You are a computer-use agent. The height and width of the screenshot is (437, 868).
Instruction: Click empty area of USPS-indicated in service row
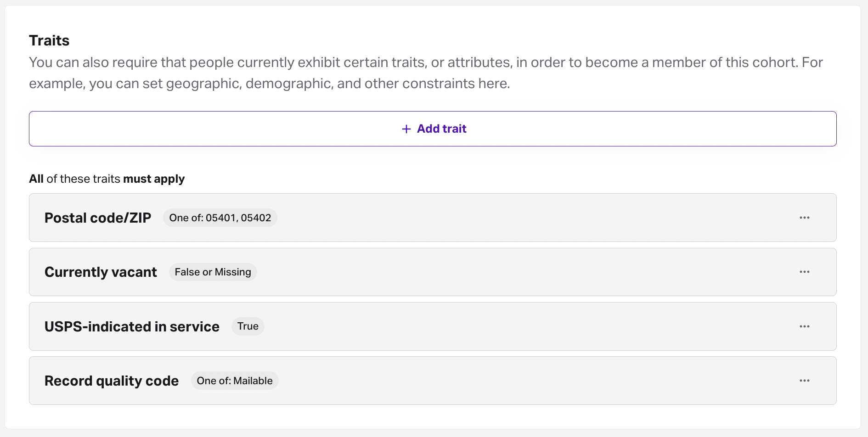[528, 326]
